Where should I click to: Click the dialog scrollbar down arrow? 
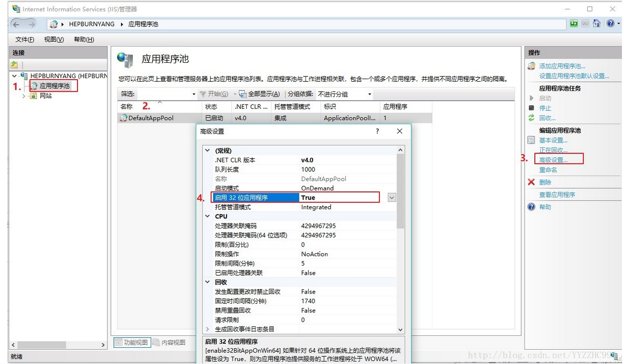pyautogui.click(x=400, y=330)
